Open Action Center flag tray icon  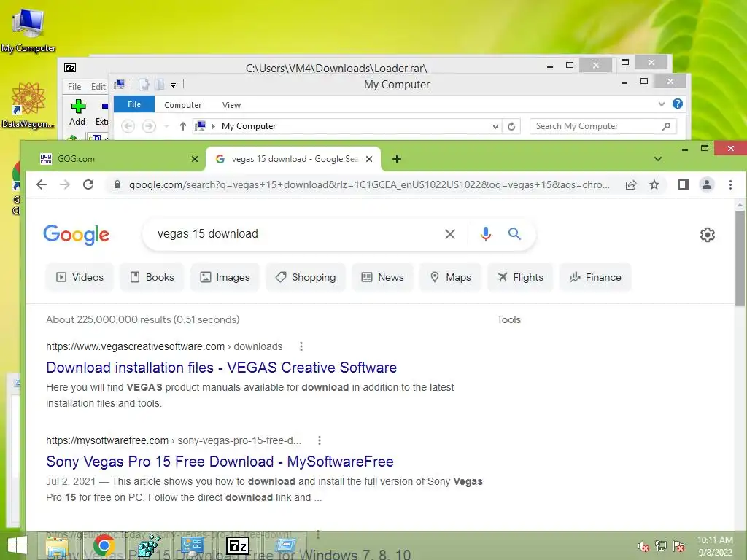click(x=678, y=546)
